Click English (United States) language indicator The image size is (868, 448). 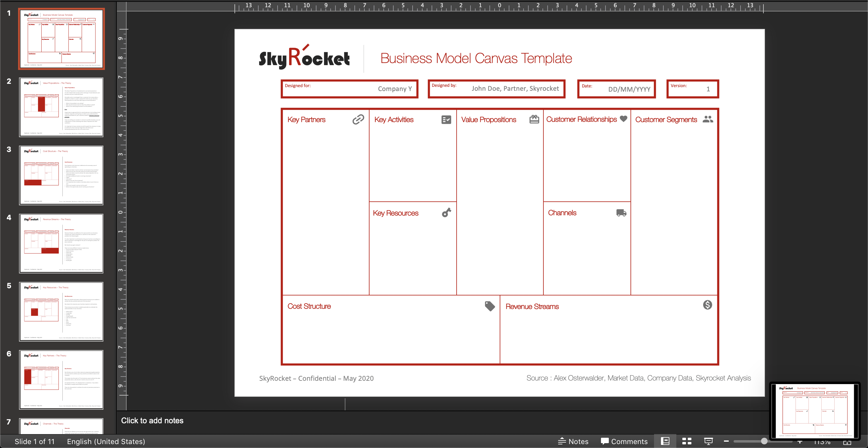pyautogui.click(x=106, y=441)
